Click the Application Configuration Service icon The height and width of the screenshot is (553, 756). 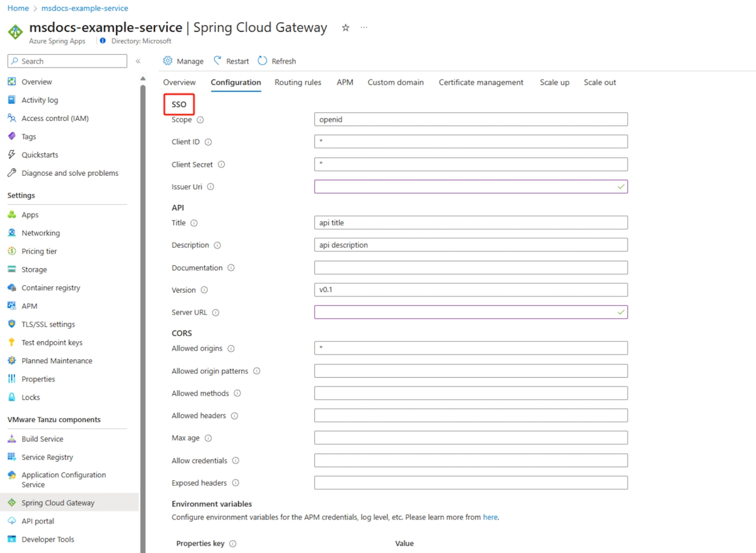11,475
